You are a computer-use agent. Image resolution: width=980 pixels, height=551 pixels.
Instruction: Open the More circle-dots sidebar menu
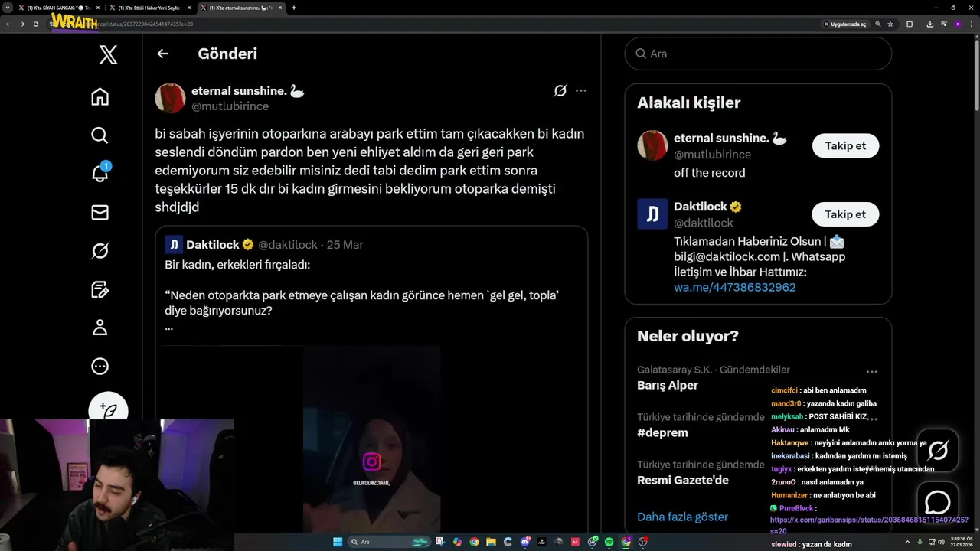(100, 366)
